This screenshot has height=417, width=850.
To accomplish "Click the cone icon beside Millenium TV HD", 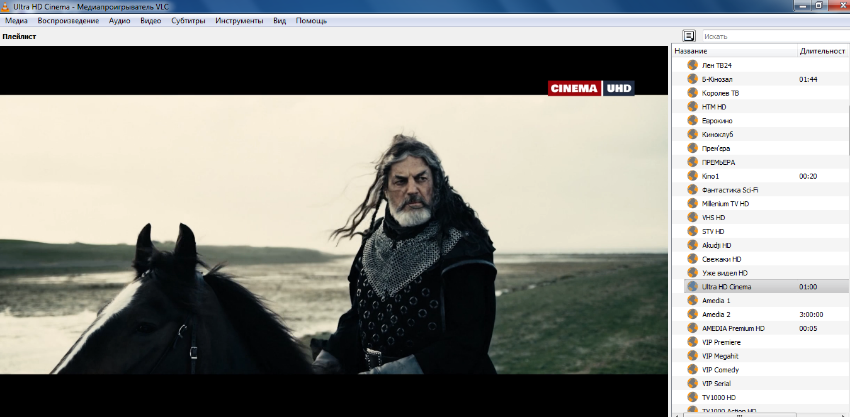I will 692,203.
